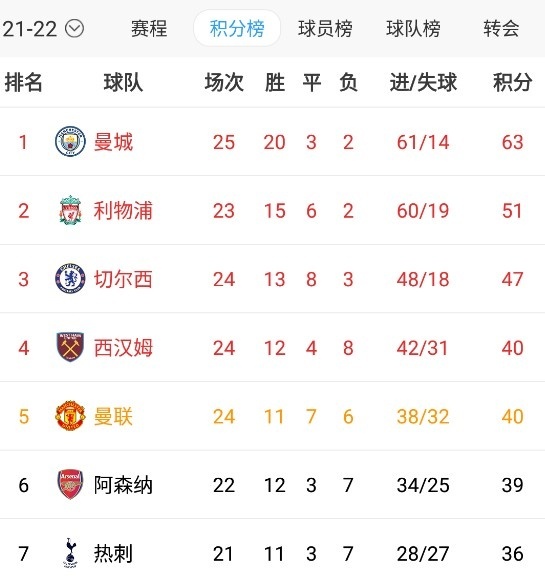Click the 进/失球 column header
545x586 pixels.
[x=423, y=82]
